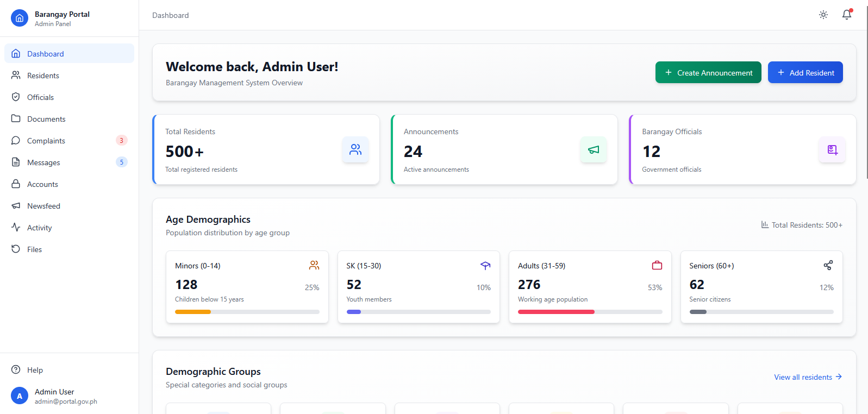The image size is (868, 414).
Task: Click the Adults red progress bar
Action: 556,312
